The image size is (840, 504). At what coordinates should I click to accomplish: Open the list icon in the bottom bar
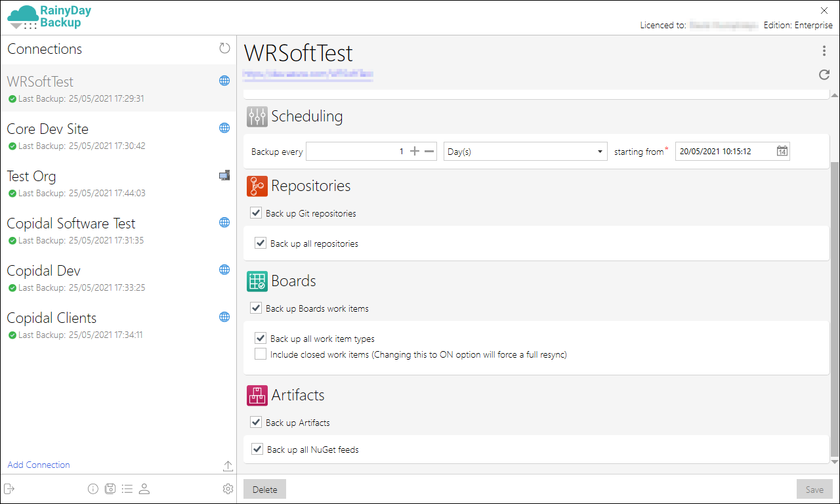coord(127,489)
